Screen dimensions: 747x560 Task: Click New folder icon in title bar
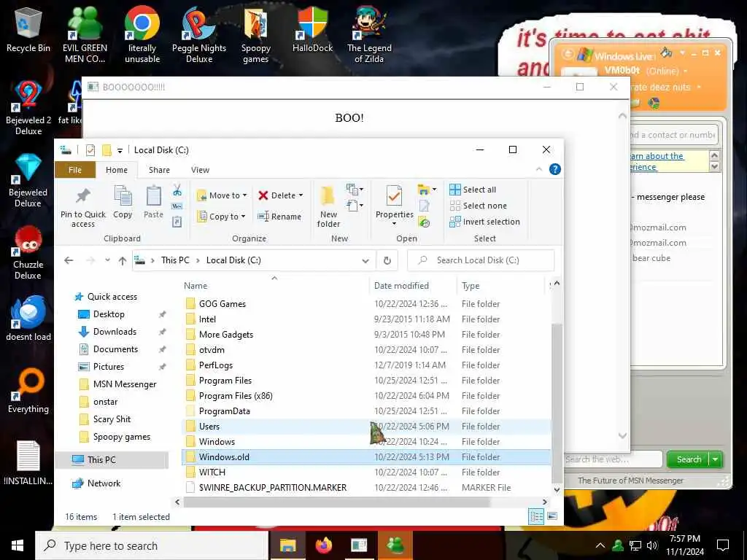point(107,150)
